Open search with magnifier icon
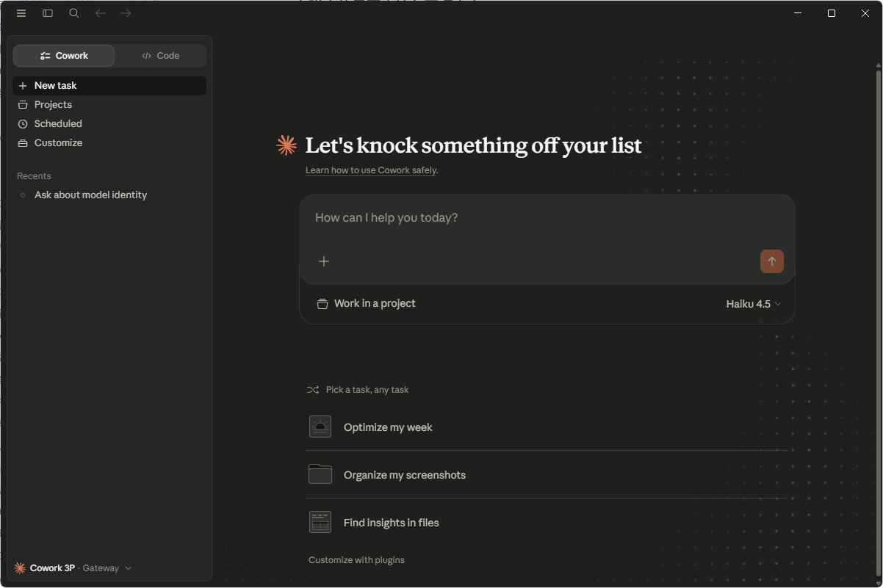Screen dimensions: 883x588 click(x=74, y=13)
